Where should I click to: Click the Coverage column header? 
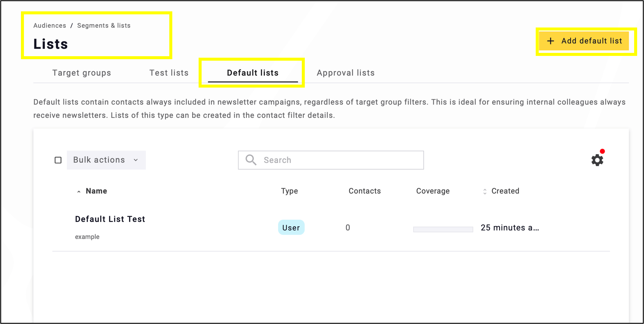(433, 191)
